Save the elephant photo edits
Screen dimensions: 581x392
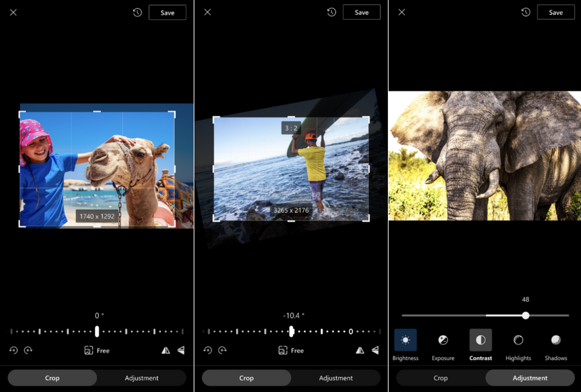[x=556, y=12]
